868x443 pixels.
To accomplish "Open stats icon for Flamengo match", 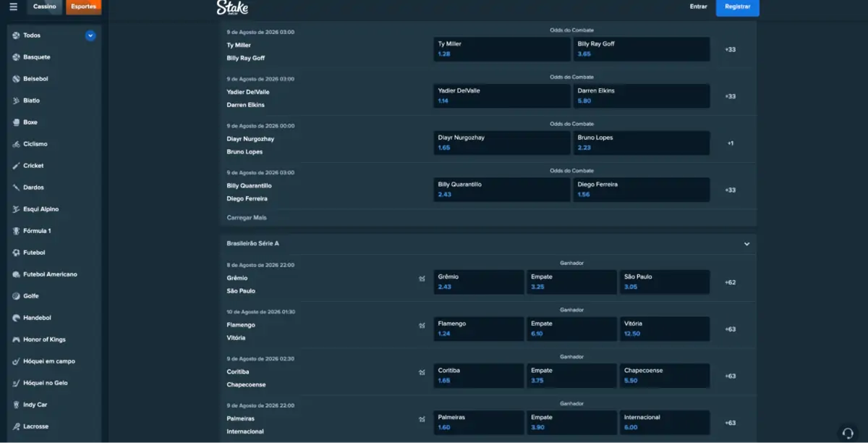I will click(x=422, y=326).
